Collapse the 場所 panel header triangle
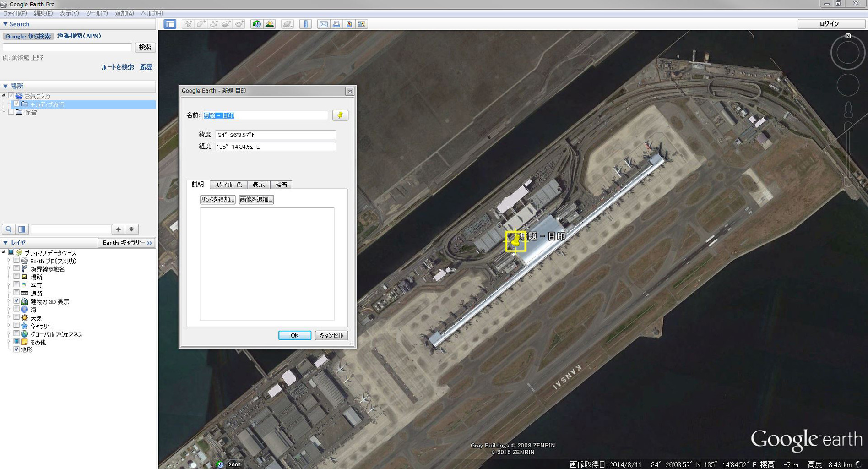Image resolution: width=868 pixels, height=469 pixels. coord(5,86)
